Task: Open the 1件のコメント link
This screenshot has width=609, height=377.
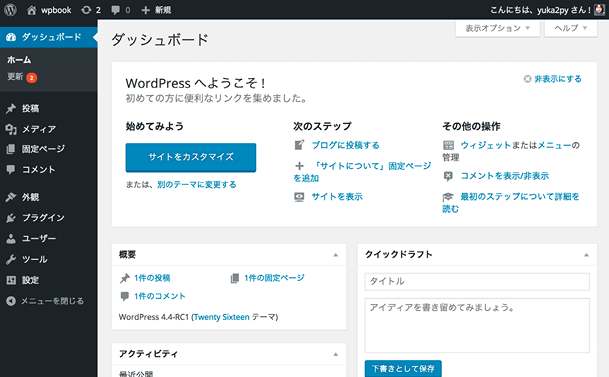Action: tap(160, 296)
